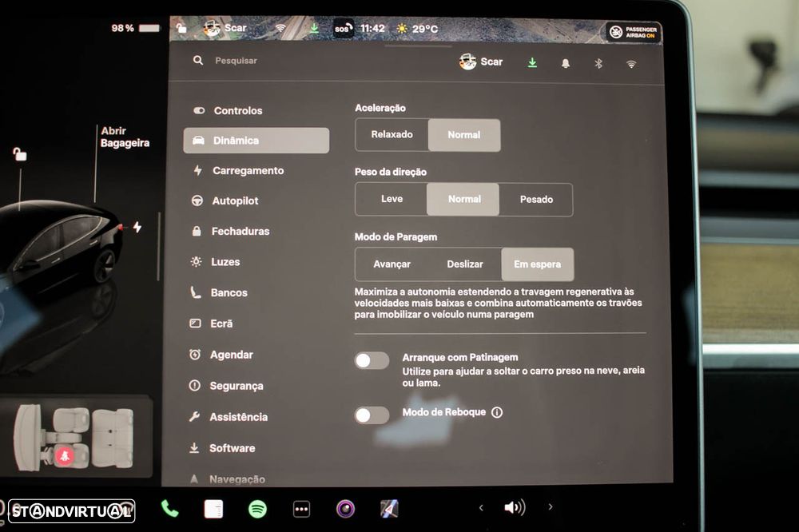
Task: Open the Modo de Reboque info icon
Action: (x=497, y=412)
